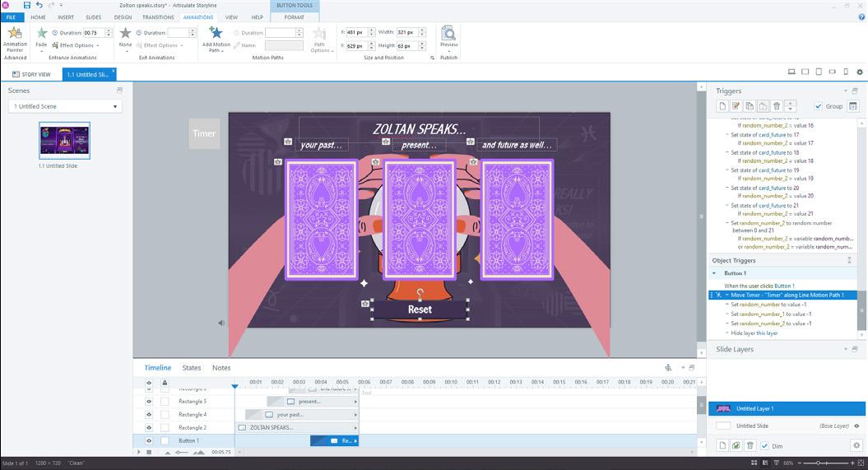Collapse the Button 1 object triggers group
The image size is (868, 470).
coord(714,273)
